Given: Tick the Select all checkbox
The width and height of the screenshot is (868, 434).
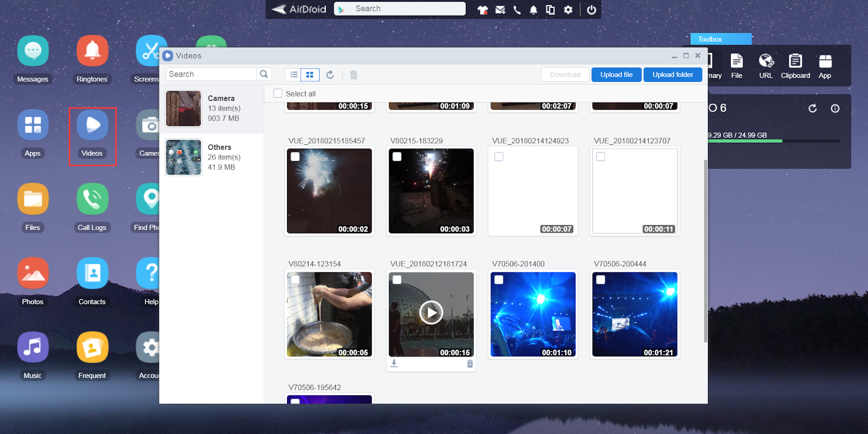Looking at the screenshot, I should pyautogui.click(x=278, y=93).
